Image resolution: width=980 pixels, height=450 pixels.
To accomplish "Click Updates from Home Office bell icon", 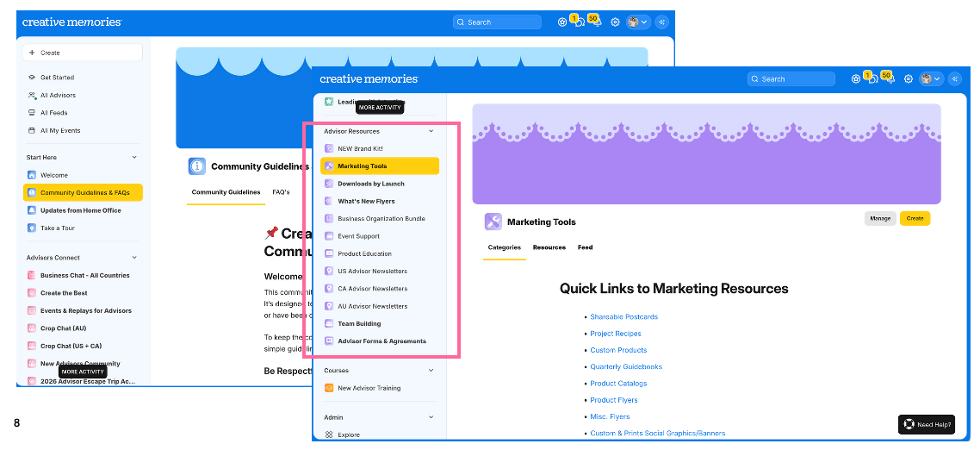I will 32,210.
